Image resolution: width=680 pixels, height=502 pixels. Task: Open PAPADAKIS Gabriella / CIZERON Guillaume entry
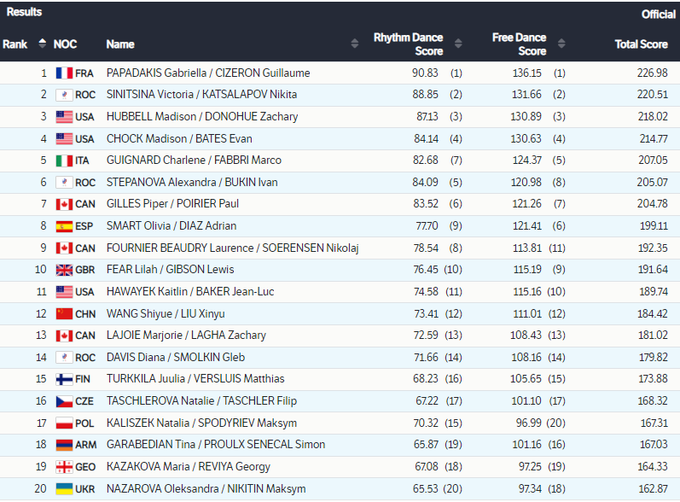click(208, 73)
